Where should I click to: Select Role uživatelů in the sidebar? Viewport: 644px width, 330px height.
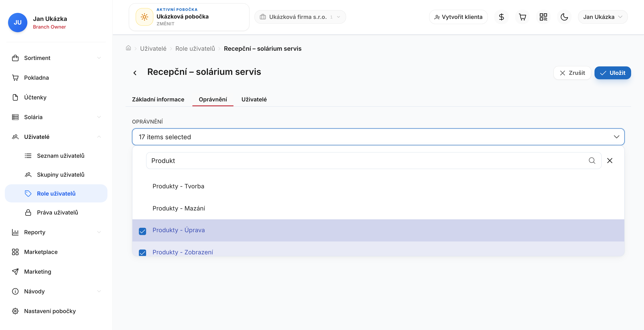tap(56, 194)
